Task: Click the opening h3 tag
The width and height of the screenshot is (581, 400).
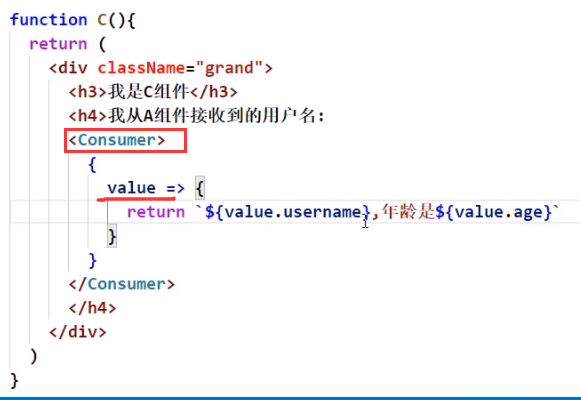Action: pyautogui.click(x=88, y=92)
